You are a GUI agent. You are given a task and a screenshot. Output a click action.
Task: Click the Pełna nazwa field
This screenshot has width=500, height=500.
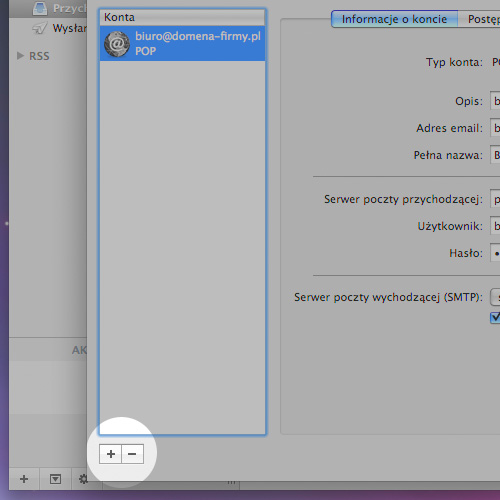tap(495, 154)
